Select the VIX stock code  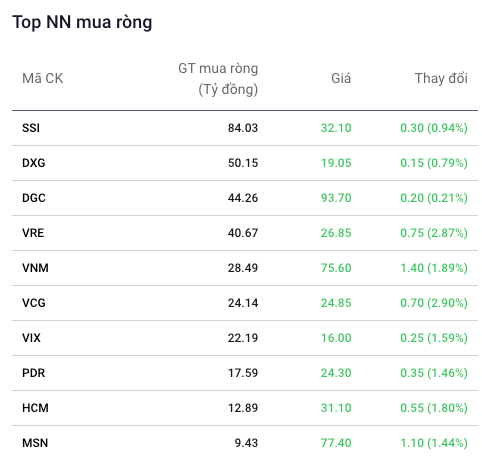pos(31,338)
